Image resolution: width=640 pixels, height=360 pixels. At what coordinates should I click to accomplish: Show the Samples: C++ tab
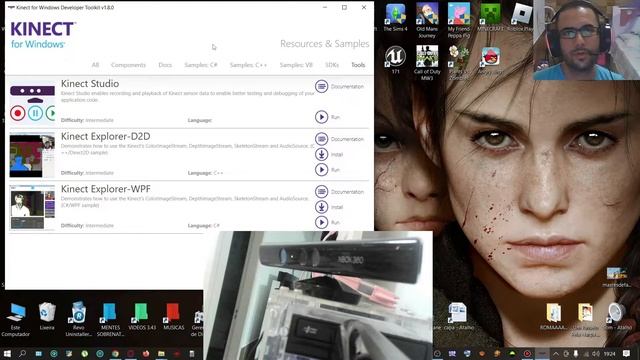[x=248, y=65]
